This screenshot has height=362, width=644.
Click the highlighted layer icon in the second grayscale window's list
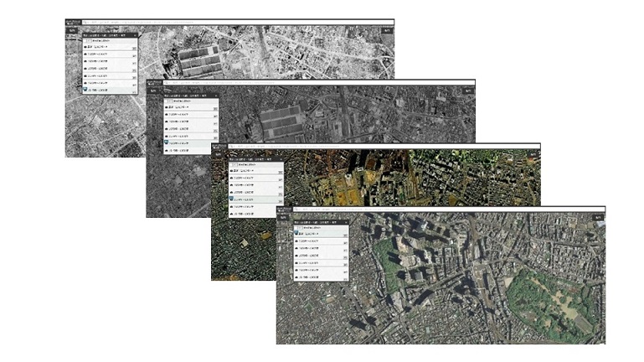pyautogui.click(x=167, y=143)
